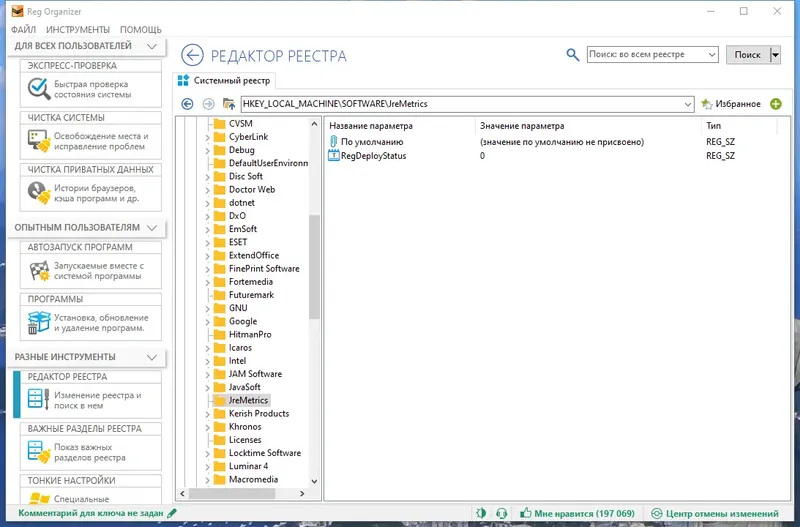Click the magnifier search icon
Viewport: 800px width, 527px height.
coord(572,55)
